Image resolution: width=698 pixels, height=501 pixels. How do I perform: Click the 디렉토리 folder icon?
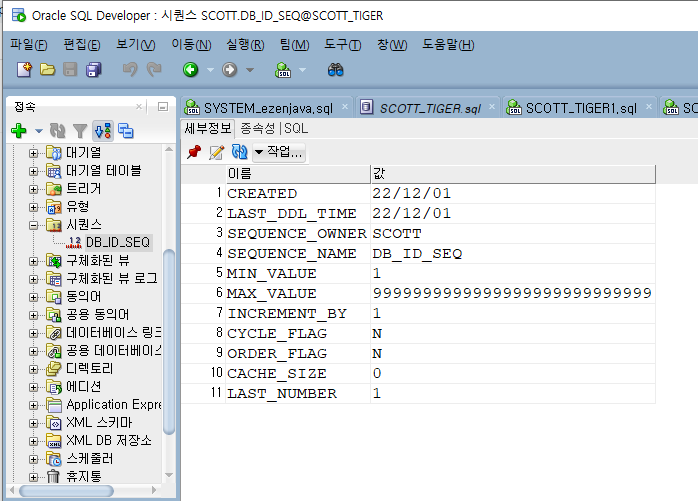click(53, 369)
